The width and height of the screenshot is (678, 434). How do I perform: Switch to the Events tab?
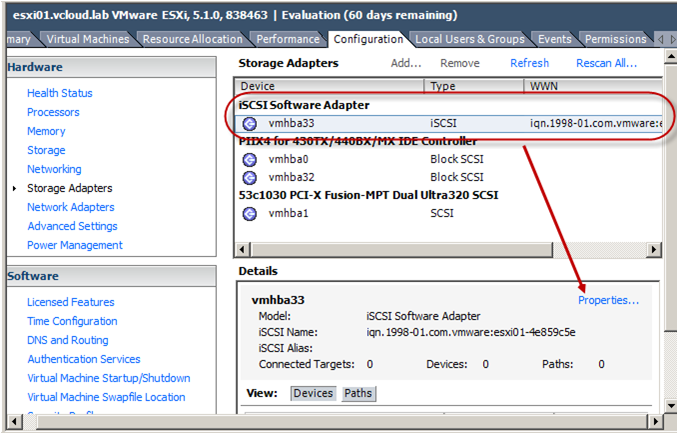pos(554,39)
